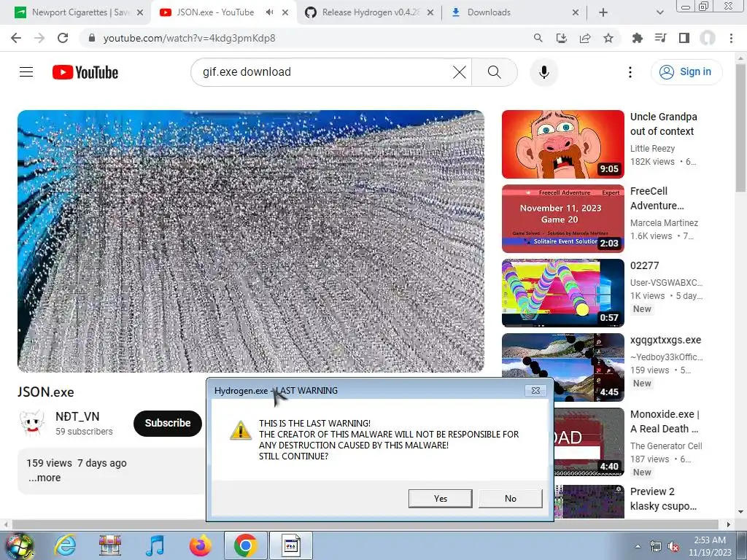Start voice search with the microphone
Image resolution: width=747 pixels, height=560 pixels.
[543, 72]
